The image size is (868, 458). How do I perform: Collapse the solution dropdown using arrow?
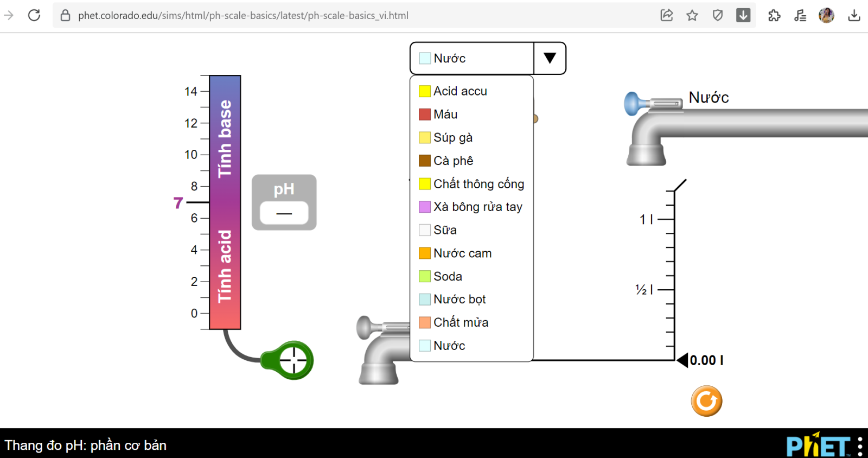pos(550,58)
